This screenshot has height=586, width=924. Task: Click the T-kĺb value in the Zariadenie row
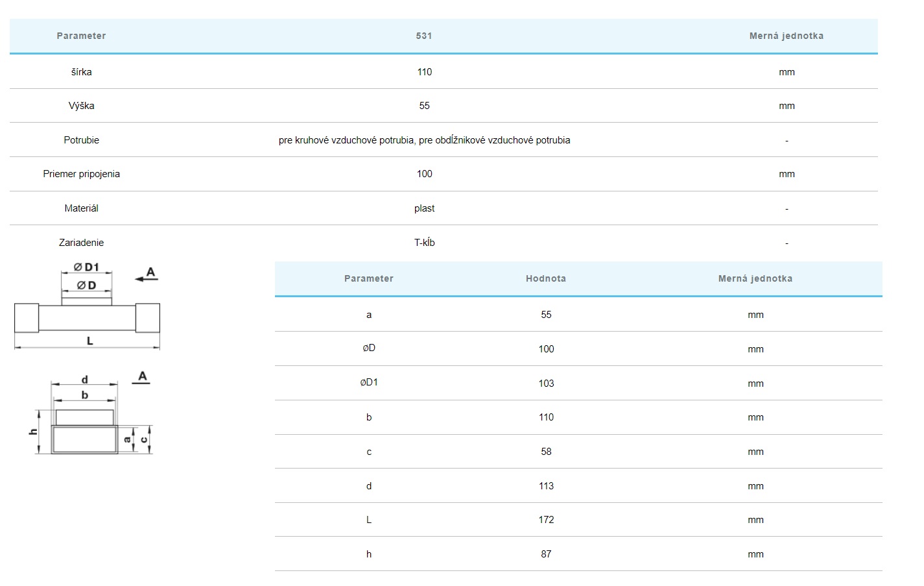click(x=424, y=243)
